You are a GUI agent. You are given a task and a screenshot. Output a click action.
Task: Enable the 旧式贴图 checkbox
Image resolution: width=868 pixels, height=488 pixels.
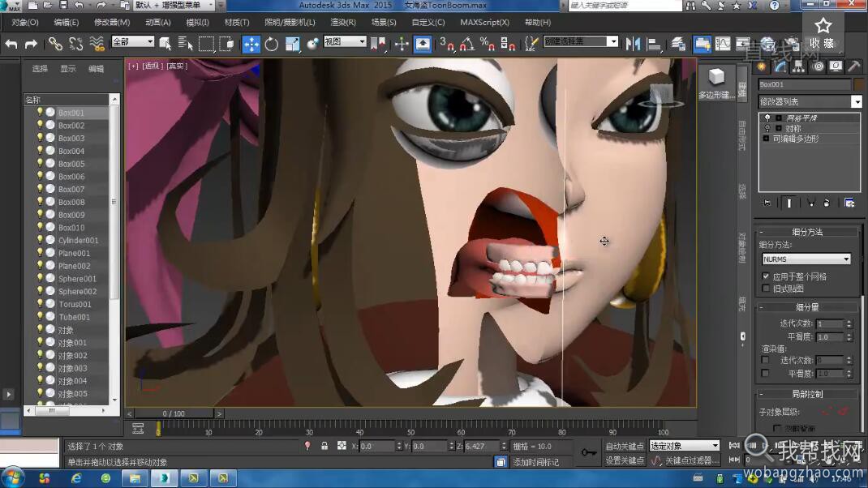(x=766, y=289)
